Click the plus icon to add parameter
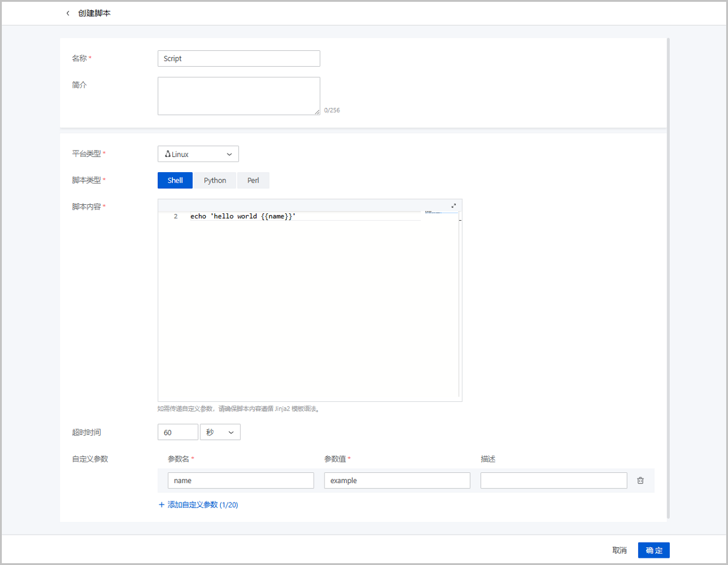The height and width of the screenshot is (565, 728). 161,504
